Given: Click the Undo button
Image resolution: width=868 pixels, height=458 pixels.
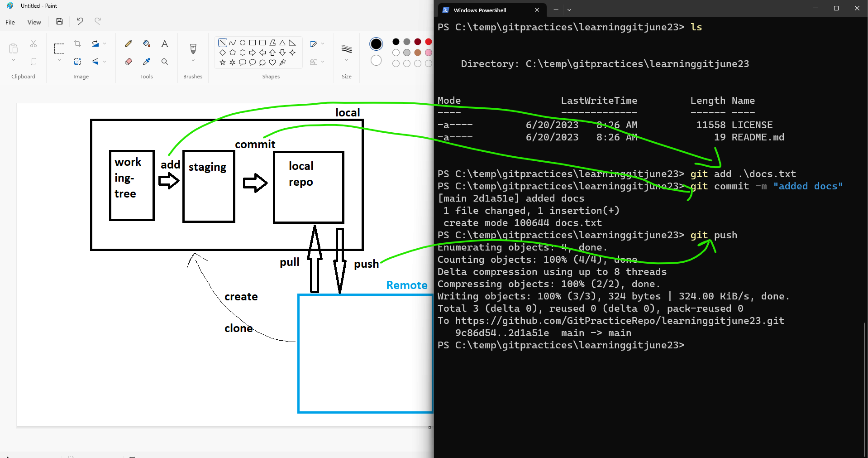Looking at the screenshot, I should pyautogui.click(x=80, y=21).
